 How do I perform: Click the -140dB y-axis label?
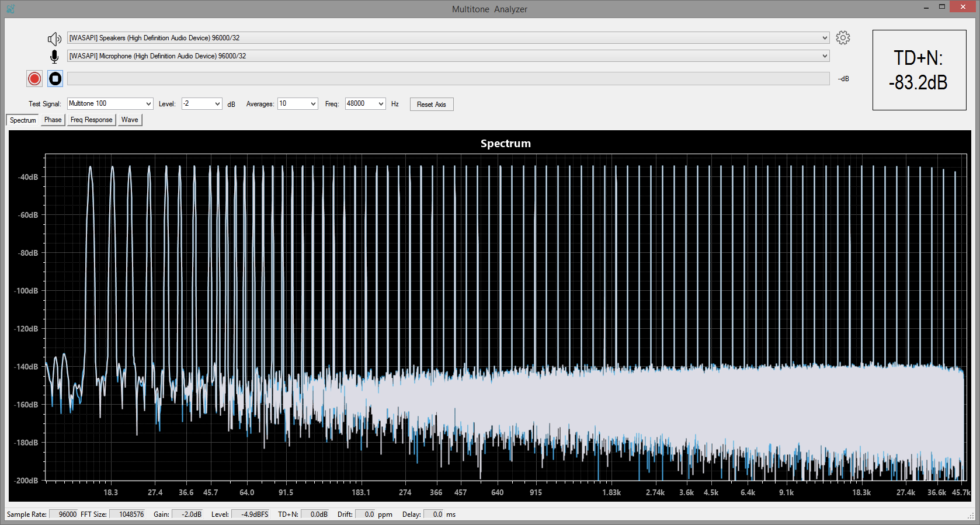[26, 367]
